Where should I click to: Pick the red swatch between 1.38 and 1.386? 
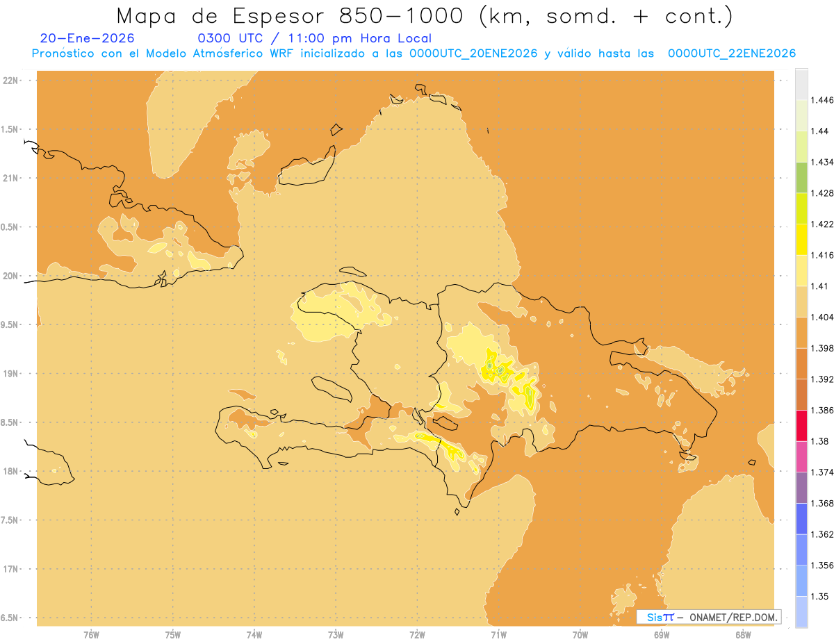click(x=801, y=426)
